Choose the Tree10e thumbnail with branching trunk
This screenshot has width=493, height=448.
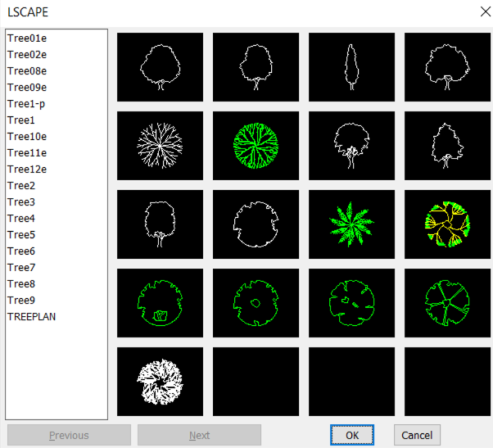[x=351, y=146]
